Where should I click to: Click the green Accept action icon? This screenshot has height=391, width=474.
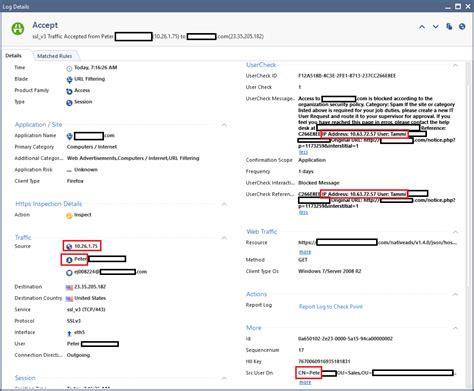(18, 29)
